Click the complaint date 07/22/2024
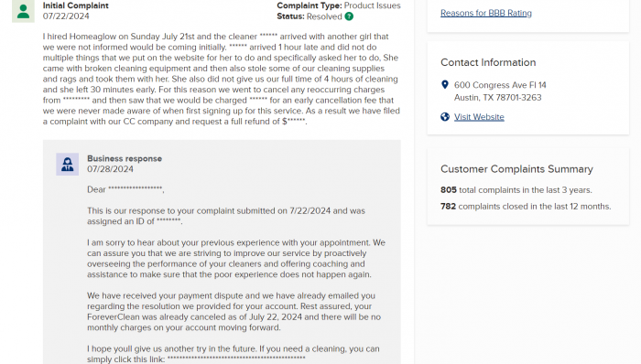Screen dimensions: 641x364 pyautogui.click(x=66, y=16)
